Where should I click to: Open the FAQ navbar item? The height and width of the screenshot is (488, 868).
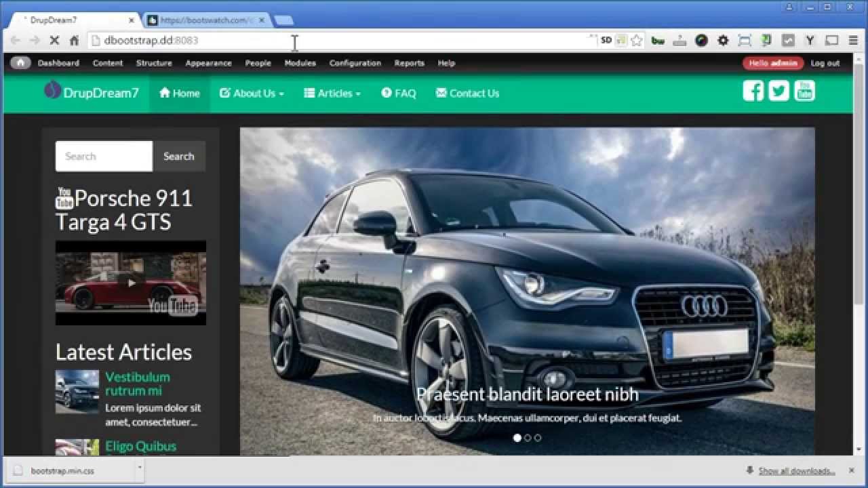pyautogui.click(x=399, y=94)
